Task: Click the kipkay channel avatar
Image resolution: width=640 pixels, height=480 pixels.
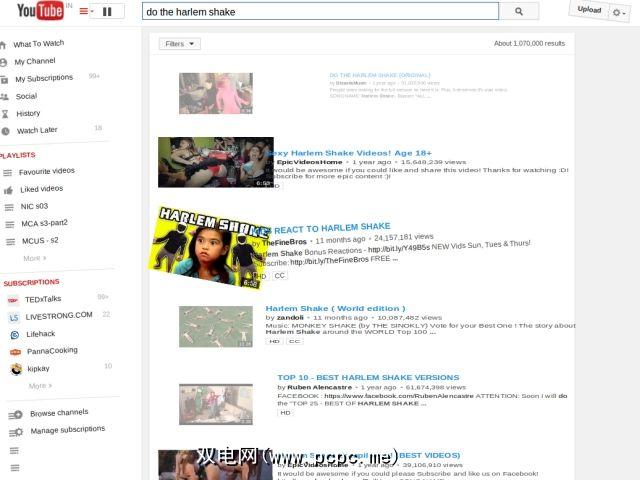Action: pos(16,369)
